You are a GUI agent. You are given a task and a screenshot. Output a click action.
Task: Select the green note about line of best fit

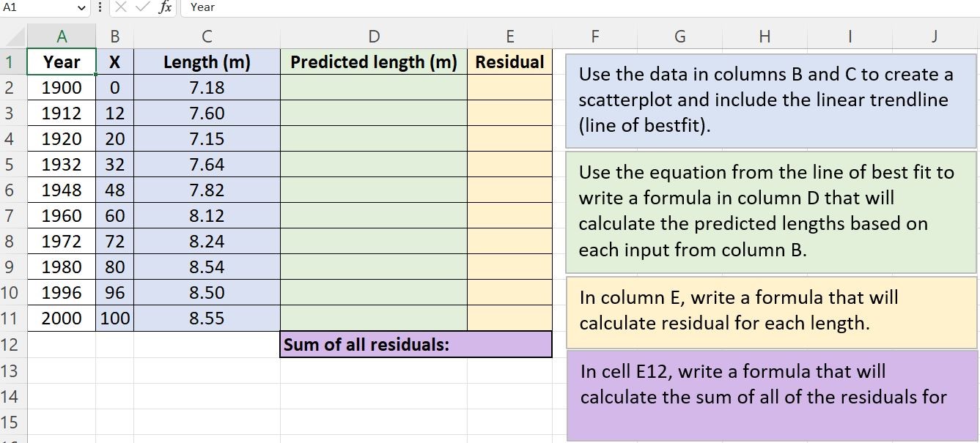(x=770, y=212)
